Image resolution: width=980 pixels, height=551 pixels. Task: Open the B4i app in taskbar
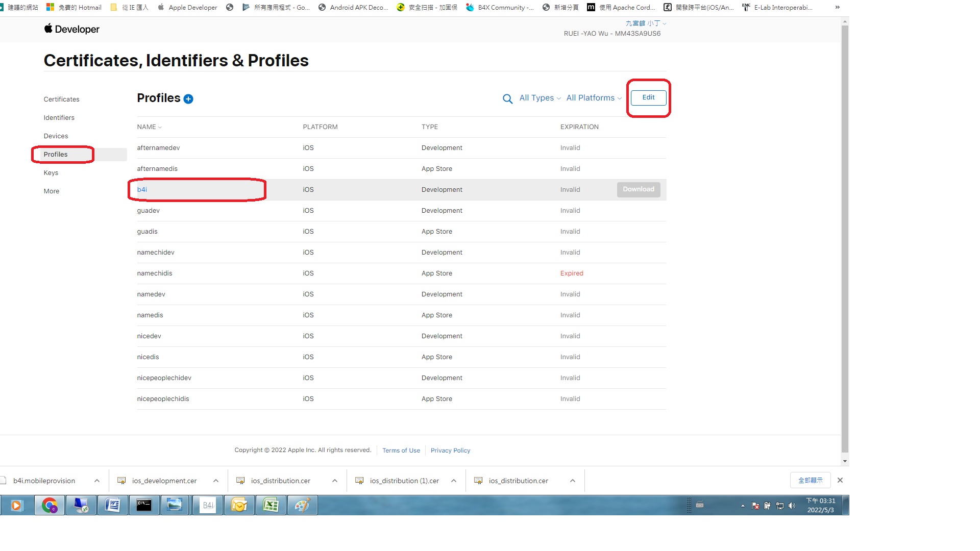coord(208,505)
